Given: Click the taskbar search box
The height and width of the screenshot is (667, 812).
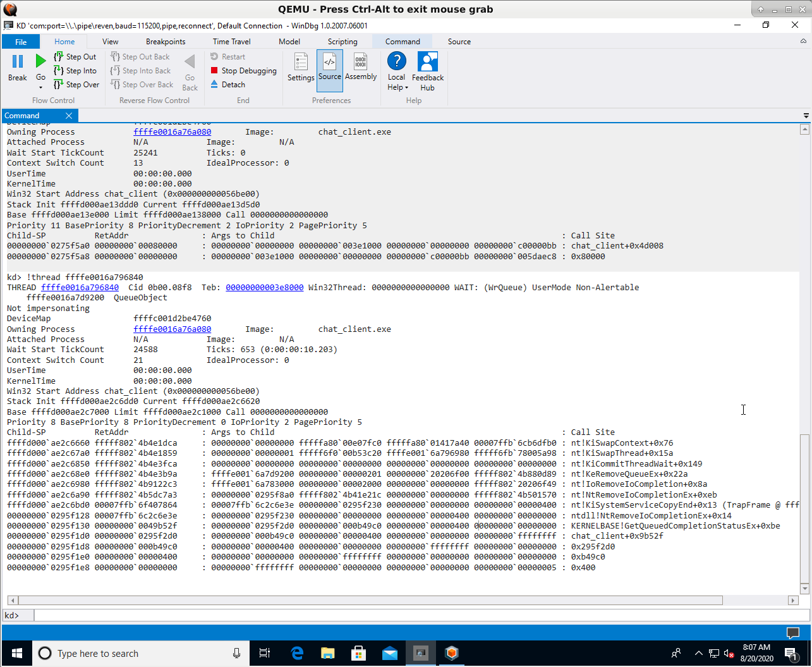Looking at the screenshot, I should tap(141, 653).
